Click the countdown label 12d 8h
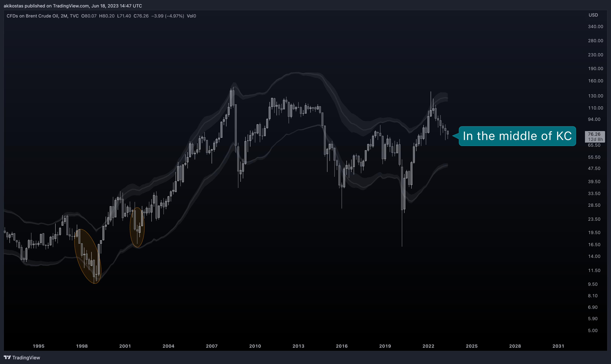Image resolution: width=611 pixels, height=364 pixels. (595, 139)
